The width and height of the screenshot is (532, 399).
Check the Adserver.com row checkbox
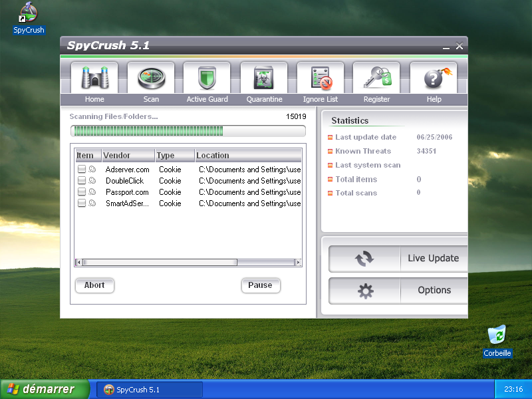(x=81, y=169)
